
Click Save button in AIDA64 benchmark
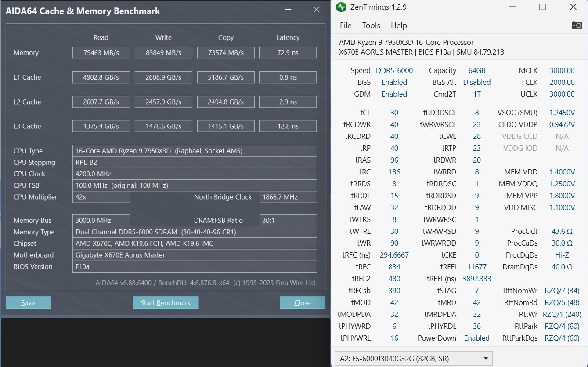point(28,302)
